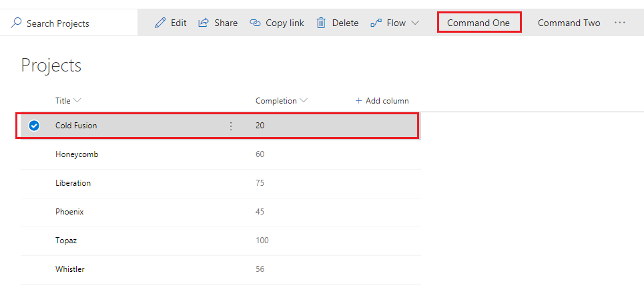Open the Liberation project item
Image resolution: width=644 pixels, height=290 pixels.
(73, 183)
